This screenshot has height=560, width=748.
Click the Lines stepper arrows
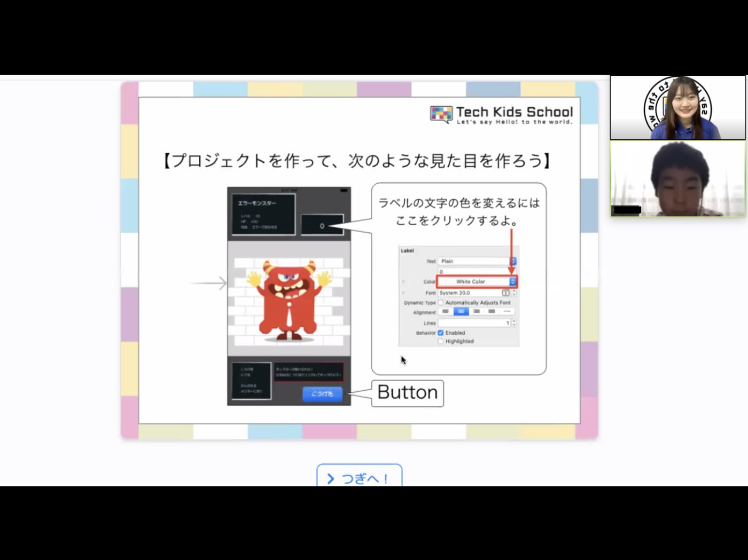pos(514,323)
